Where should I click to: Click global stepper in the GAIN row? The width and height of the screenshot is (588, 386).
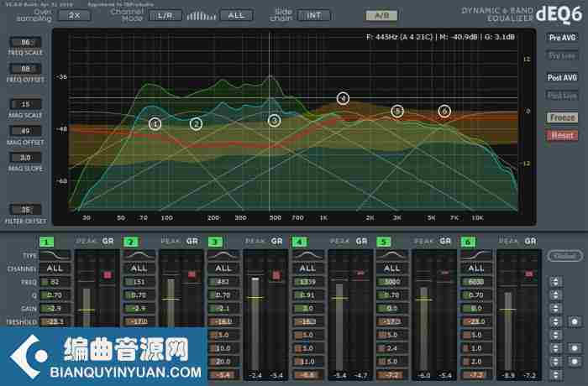556,309
